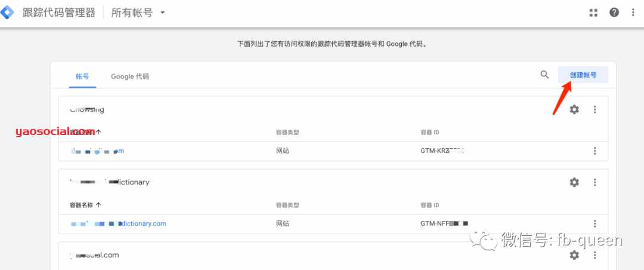
Task: Open the 所有帐号 account dropdown
Action: 138,13
